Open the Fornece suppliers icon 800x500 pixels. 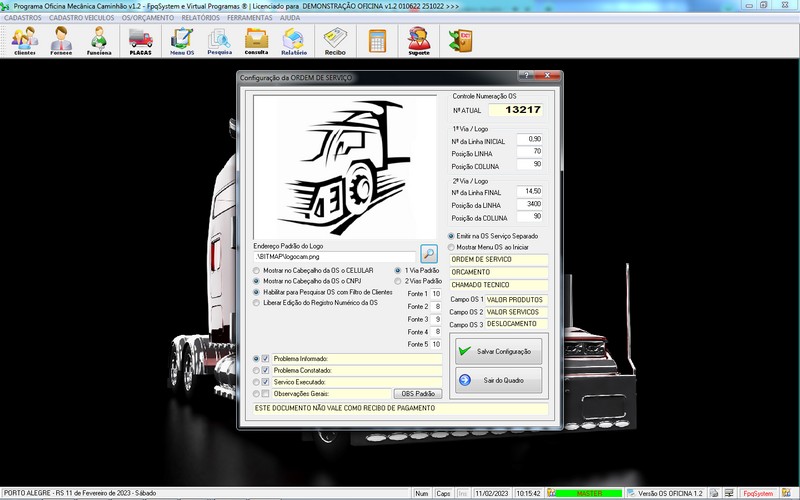pos(61,40)
